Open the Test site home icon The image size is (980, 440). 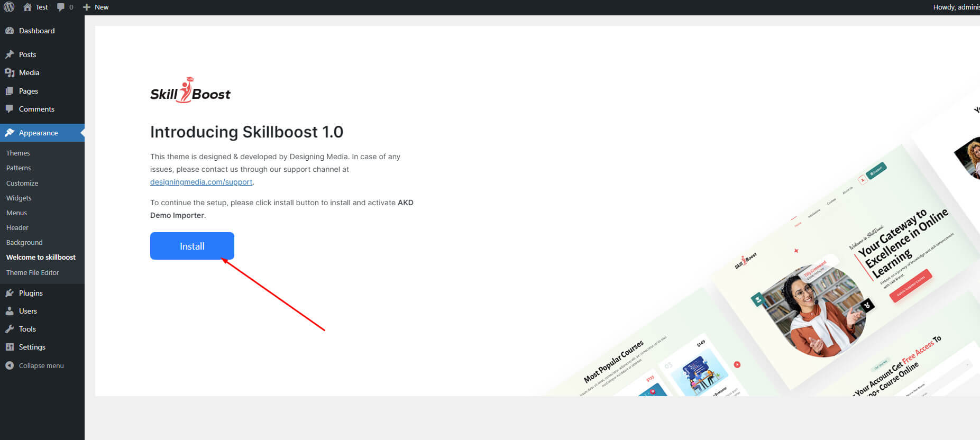pos(28,7)
